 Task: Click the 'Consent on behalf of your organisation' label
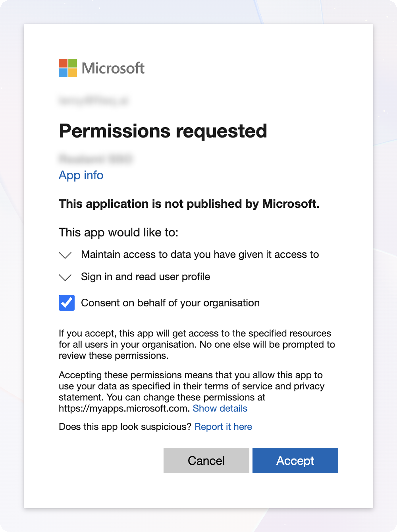[170, 303]
